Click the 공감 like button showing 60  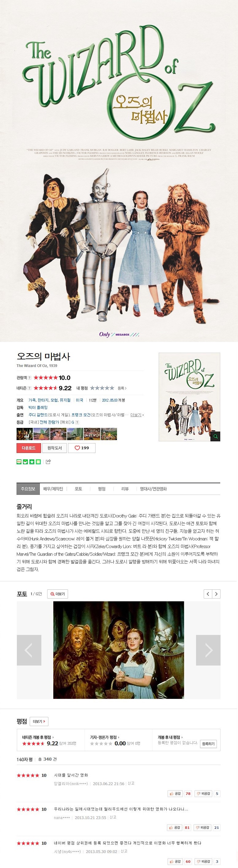(x=176, y=861)
